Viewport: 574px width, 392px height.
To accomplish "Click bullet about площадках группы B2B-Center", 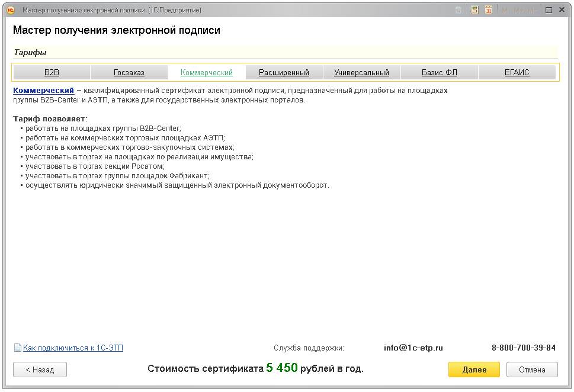I will coord(103,128).
